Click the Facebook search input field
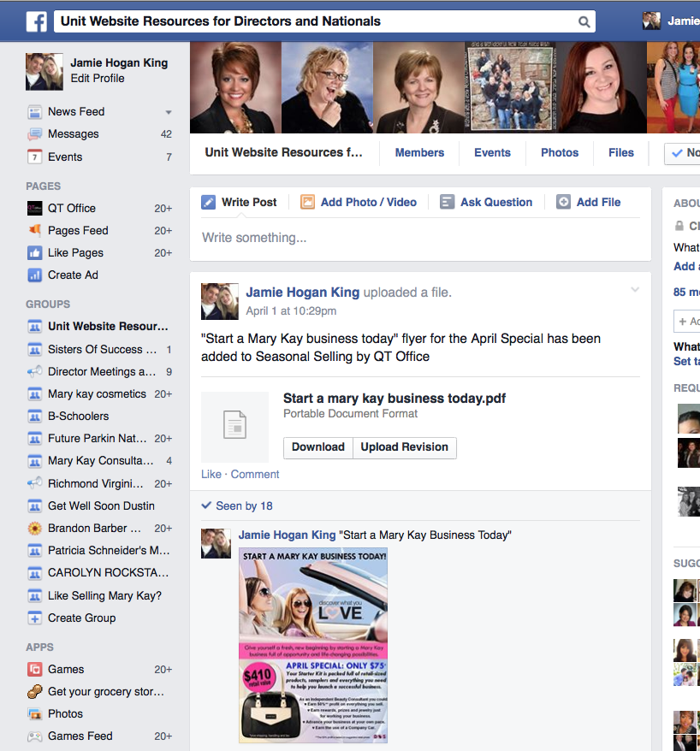 (317, 21)
